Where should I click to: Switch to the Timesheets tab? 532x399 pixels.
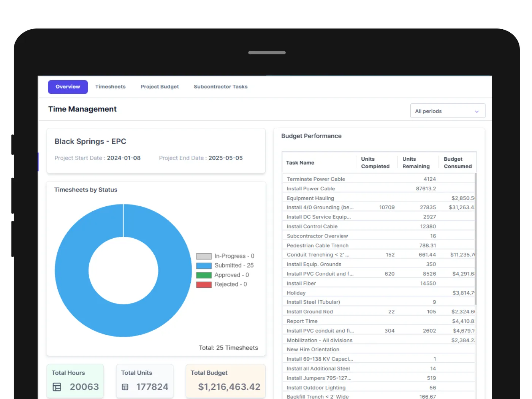coord(110,87)
